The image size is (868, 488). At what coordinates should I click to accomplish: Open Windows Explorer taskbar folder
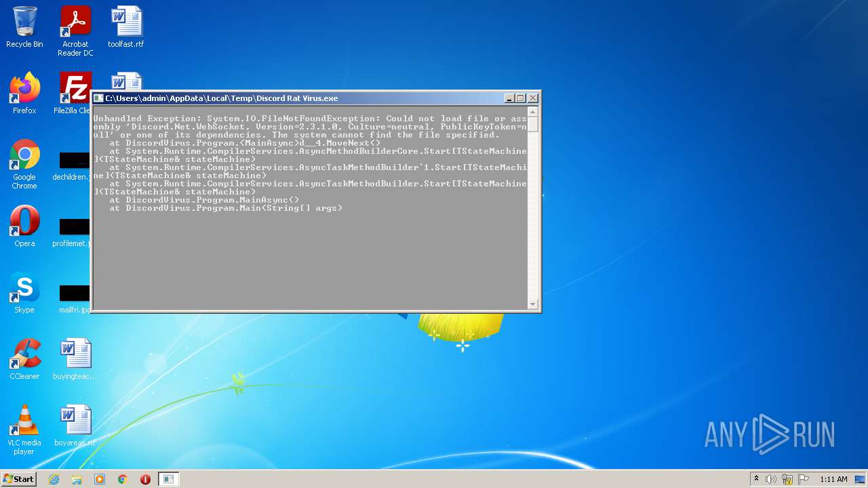(x=77, y=479)
